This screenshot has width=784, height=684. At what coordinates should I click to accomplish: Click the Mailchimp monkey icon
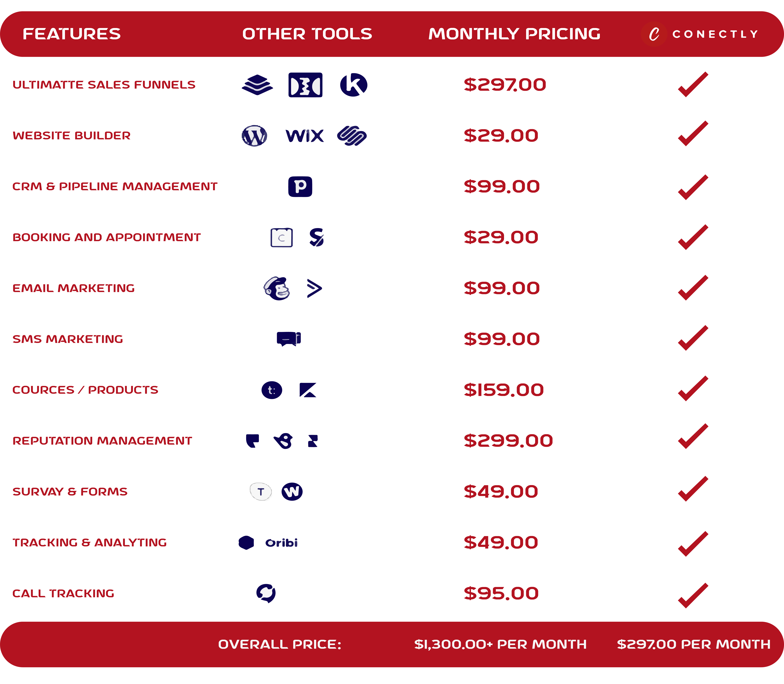point(277,288)
